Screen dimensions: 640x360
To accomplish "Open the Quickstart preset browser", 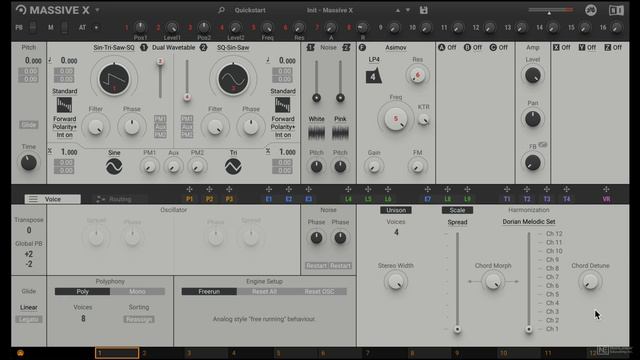I will pyautogui.click(x=250, y=10).
